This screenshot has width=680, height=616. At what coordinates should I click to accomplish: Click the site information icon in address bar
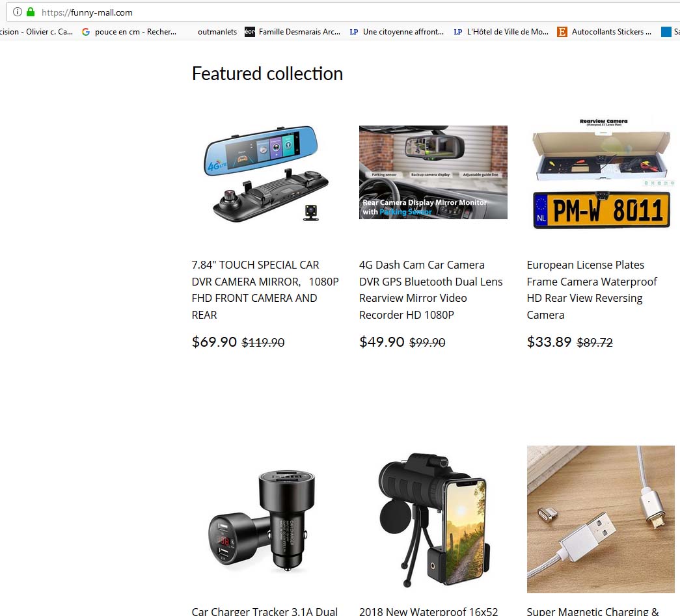tap(18, 12)
